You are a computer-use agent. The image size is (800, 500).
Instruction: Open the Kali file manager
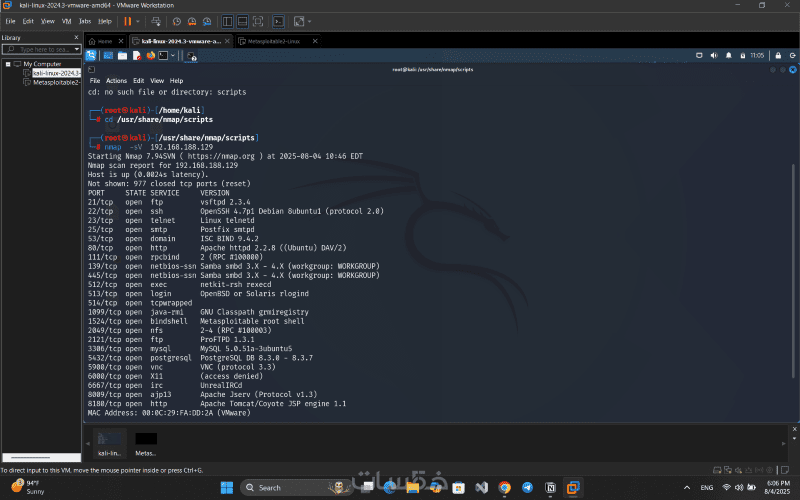click(x=122, y=56)
